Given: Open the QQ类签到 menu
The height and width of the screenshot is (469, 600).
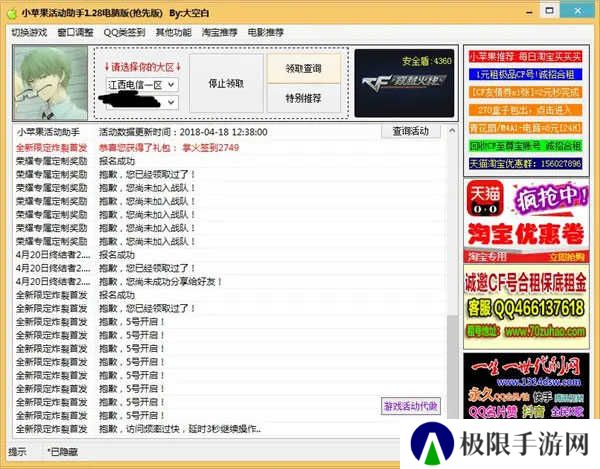Looking at the screenshot, I should (x=124, y=33).
